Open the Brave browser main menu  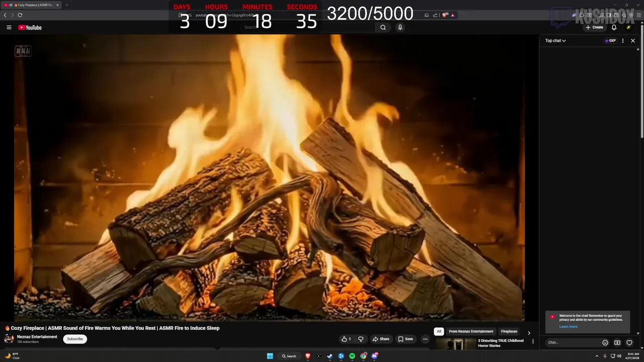pyautogui.click(x=639, y=15)
